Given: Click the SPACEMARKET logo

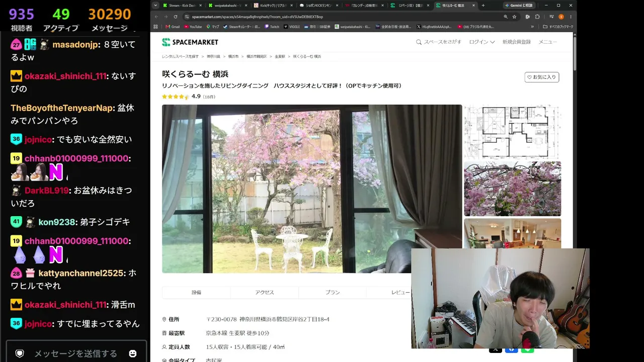Looking at the screenshot, I should click(190, 42).
